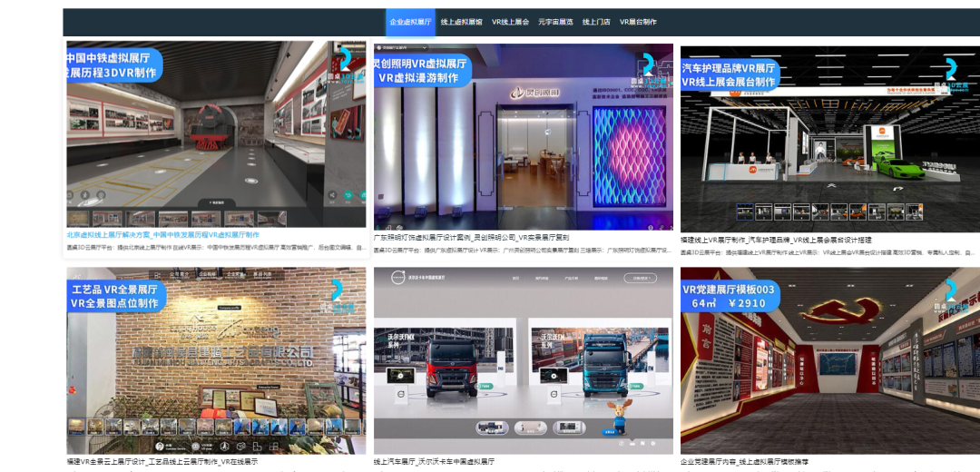The image size is (980, 472).
Task: Click the 福建线上VR展厅制作 description text
Action: [x=828, y=252]
